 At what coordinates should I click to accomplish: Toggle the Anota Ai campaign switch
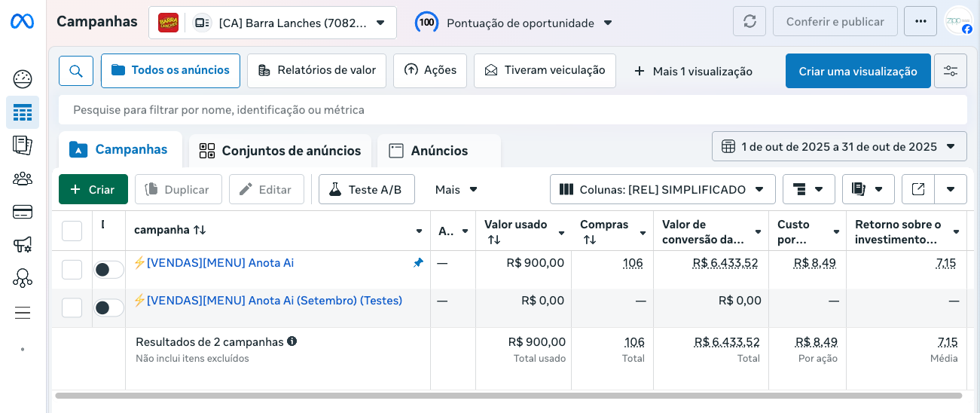pyautogui.click(x=108, y=270)
